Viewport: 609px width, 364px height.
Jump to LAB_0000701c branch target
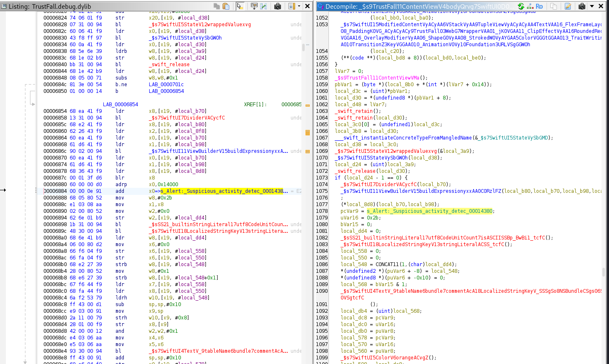pos(166,85)
